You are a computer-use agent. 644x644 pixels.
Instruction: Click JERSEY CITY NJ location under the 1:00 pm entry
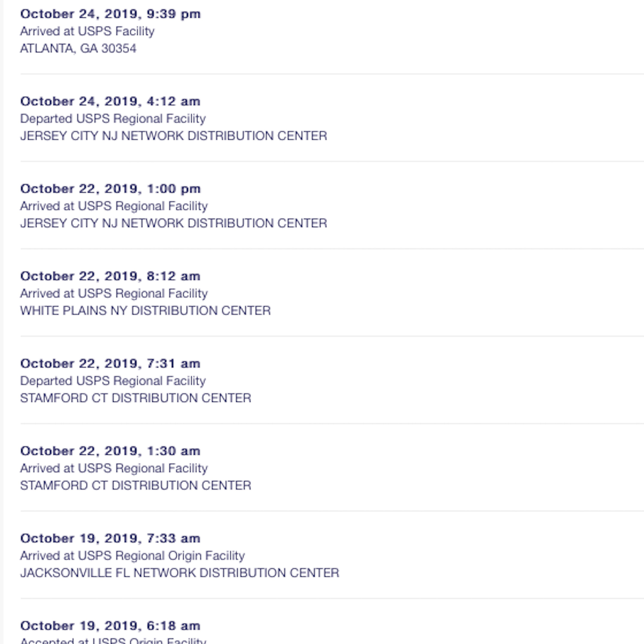pos(174,224)
